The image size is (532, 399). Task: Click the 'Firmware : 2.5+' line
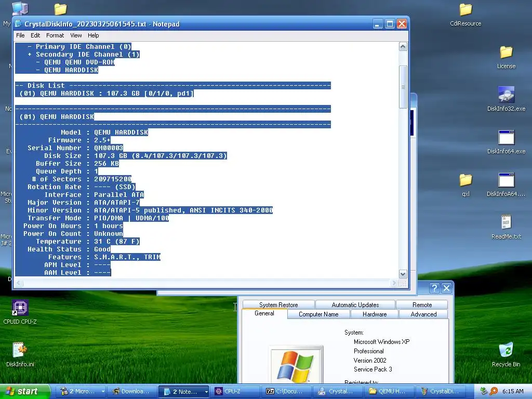pos(79,140)
